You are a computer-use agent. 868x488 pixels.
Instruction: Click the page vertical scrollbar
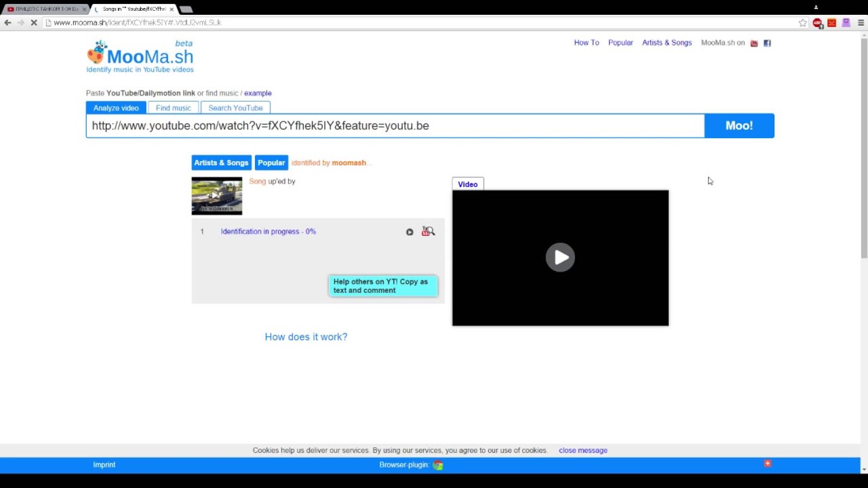pos(864,149)
